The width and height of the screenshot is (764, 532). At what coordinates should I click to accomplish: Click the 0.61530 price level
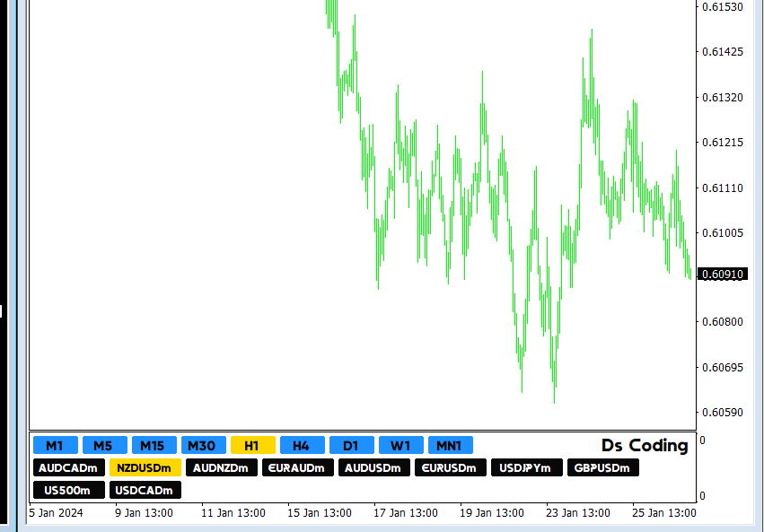click(x=723, y=7)
